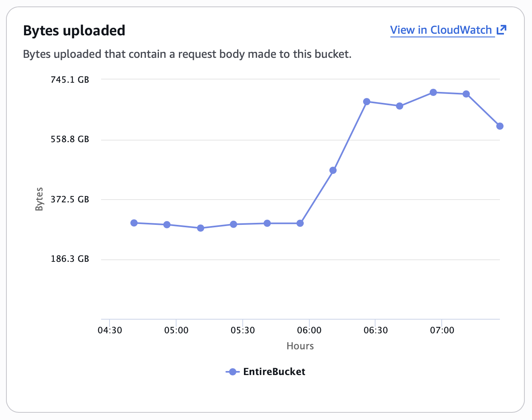Click the Hours x-axis title
The image size is (532, 420).
tap(300, 346)
